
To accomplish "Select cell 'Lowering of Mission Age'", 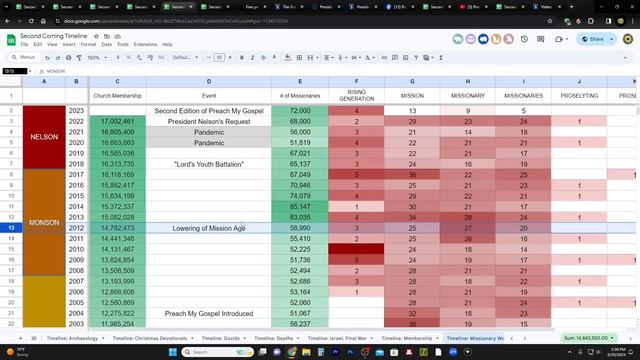I will (x=209, y=228).
